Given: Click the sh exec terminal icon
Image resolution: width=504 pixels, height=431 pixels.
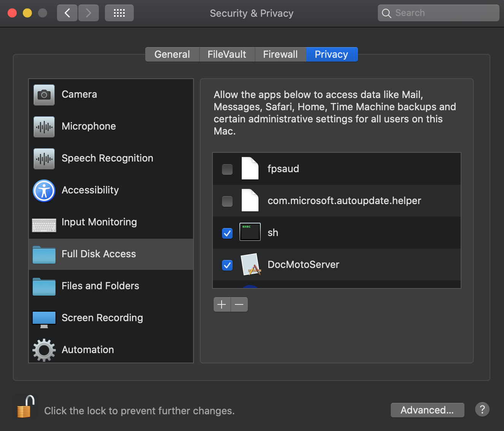Looking at the screenshot, I should point(250,232).
